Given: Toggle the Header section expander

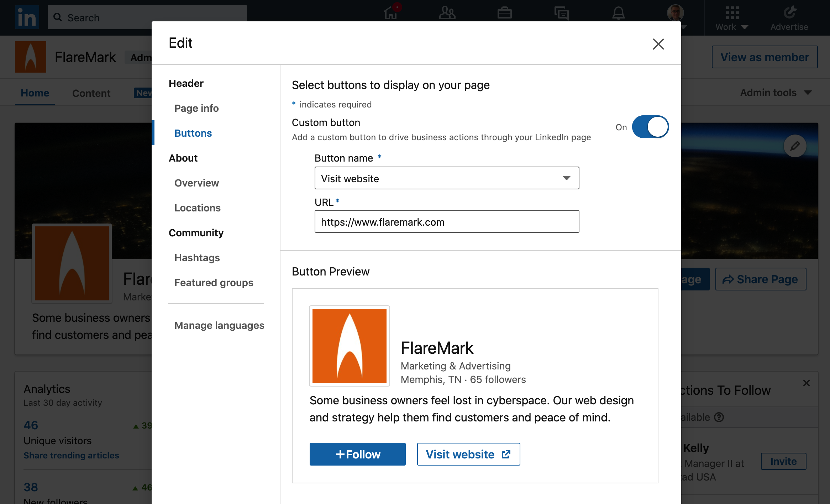Looking at the screenshot, I should (185, 83).
